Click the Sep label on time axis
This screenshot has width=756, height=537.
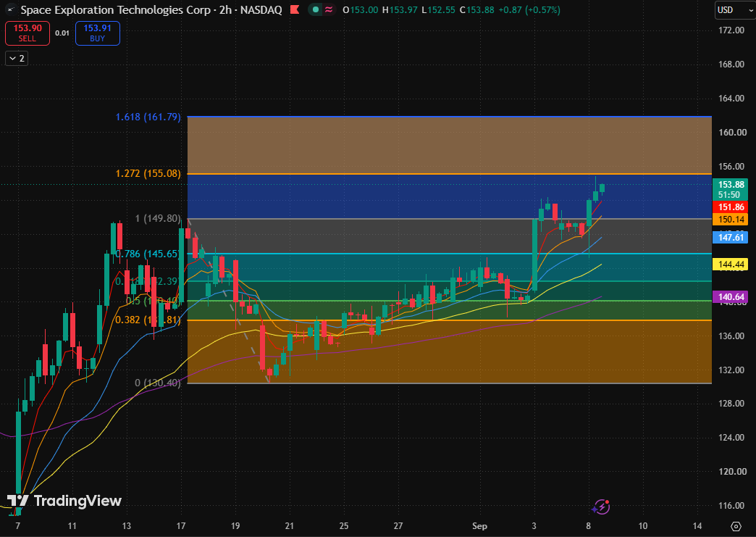coord(479,526)
